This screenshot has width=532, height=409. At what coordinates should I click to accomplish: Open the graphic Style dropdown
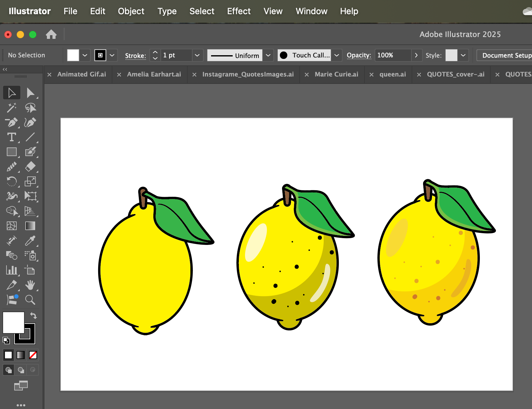[x=463, y=55]
